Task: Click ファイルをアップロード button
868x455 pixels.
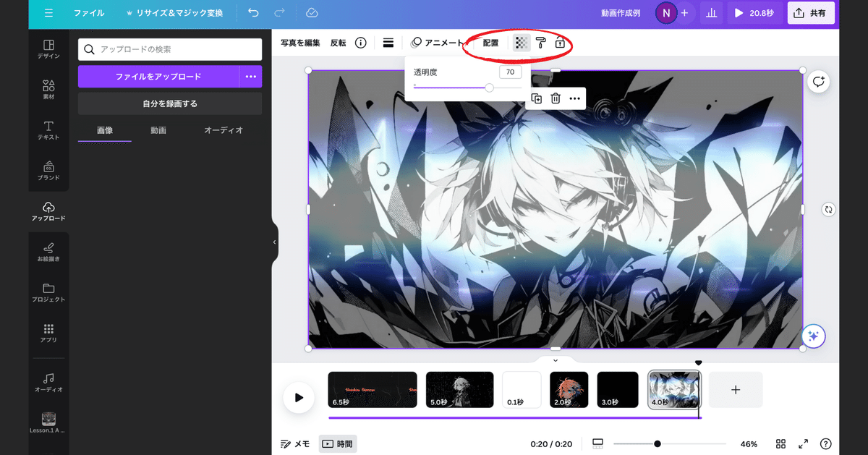Action: click(158, 76)
